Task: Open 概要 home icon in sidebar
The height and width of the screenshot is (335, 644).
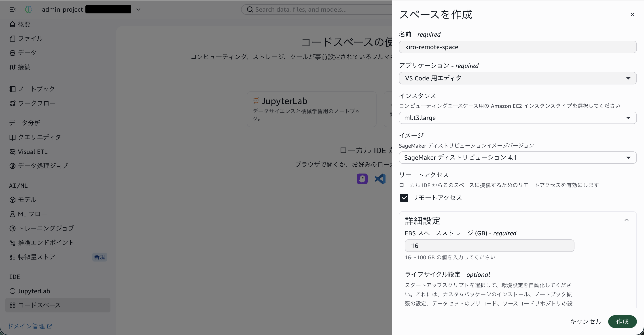Action: pos(12,24)
